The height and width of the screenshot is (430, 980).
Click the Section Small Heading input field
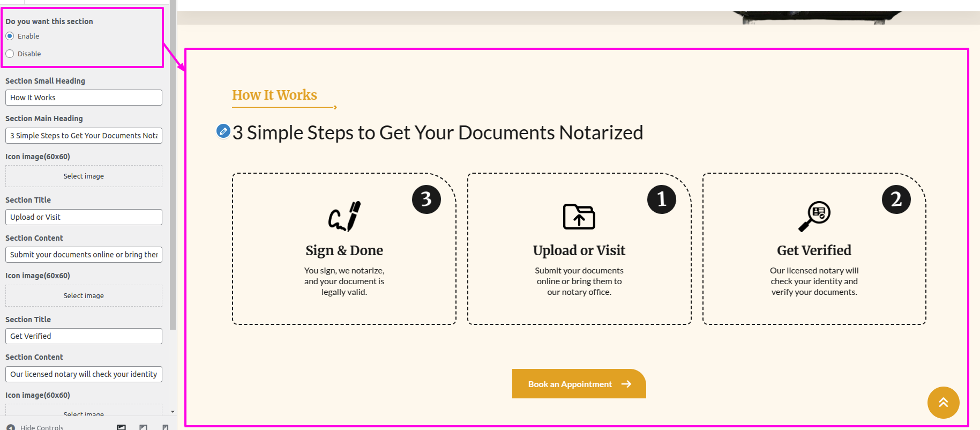click(x=84, y=98)
